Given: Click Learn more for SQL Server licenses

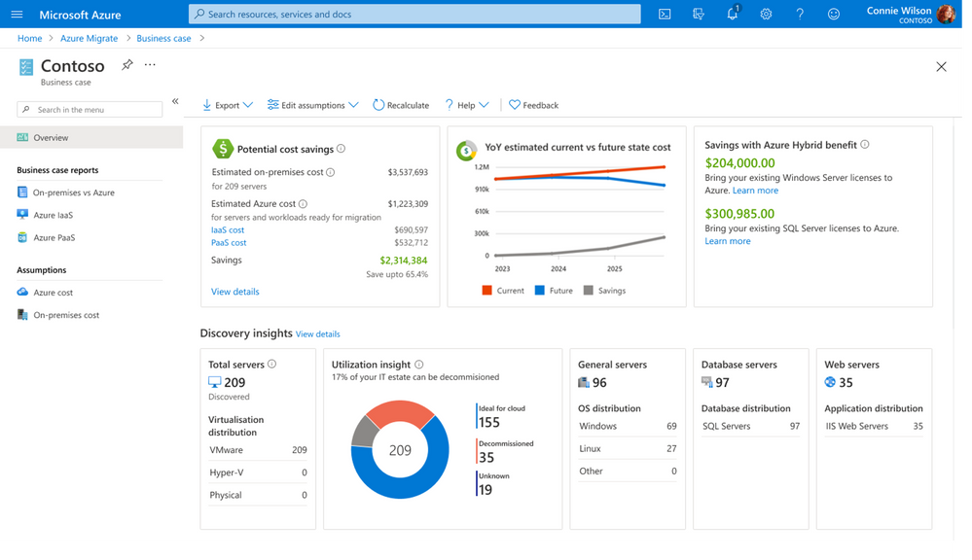Looking at the screenshot, I should tap(727, 241).
